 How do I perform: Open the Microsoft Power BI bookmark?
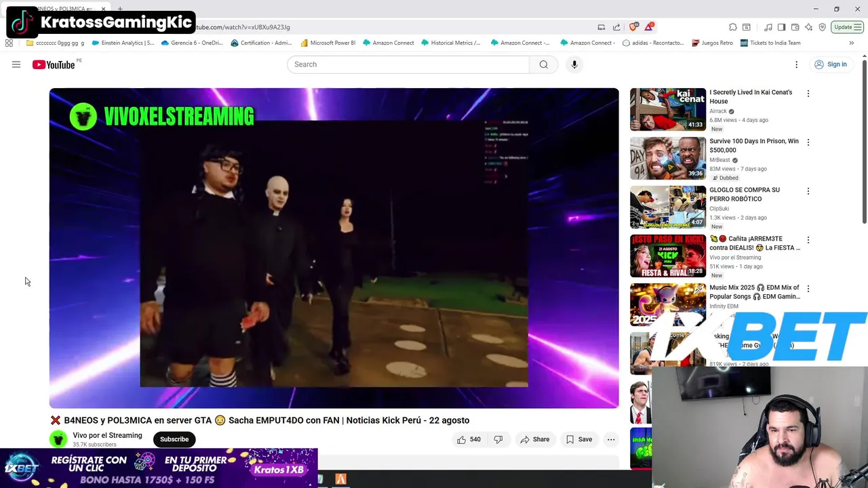(x=328, y=43)
